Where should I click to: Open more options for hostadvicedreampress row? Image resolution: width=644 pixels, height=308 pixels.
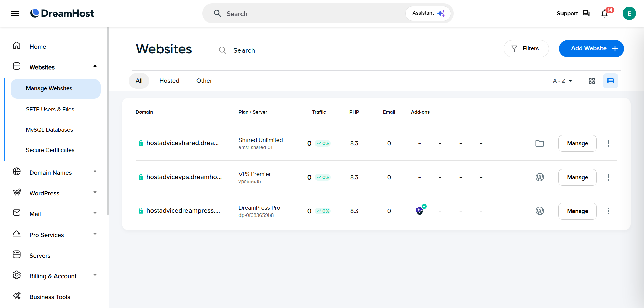pyautogui.click(x=608, y=211)
